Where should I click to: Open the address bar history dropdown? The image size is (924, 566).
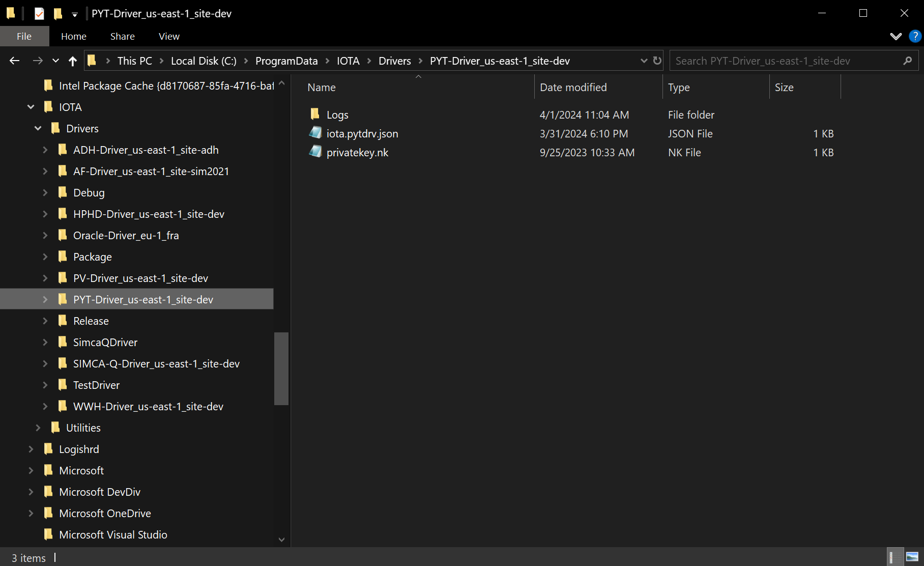click(x=644, y=61)
